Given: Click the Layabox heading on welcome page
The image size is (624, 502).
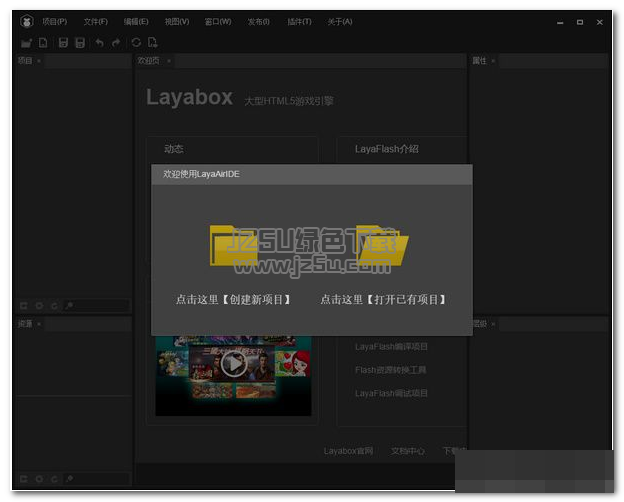Looking at the screenshot, I should pos(189,97).
